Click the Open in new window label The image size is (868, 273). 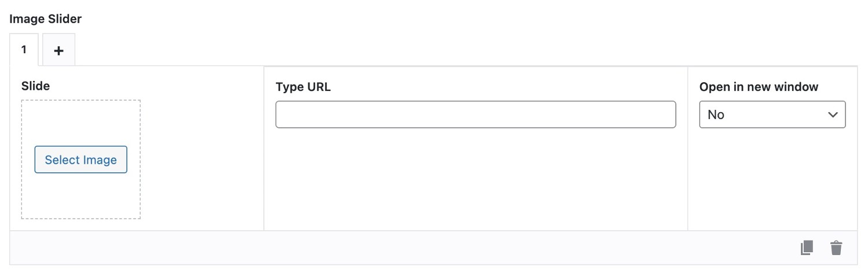tap(759, 87)
